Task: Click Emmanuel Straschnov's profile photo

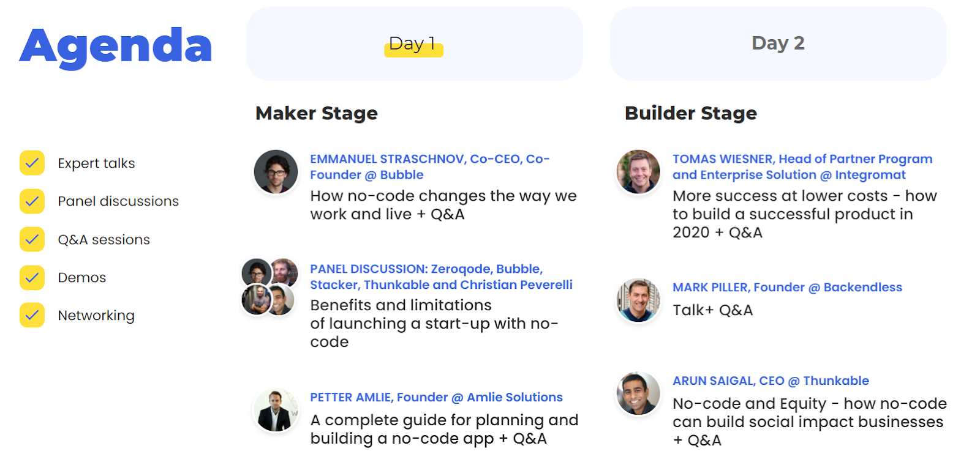Action: [276, 171]
